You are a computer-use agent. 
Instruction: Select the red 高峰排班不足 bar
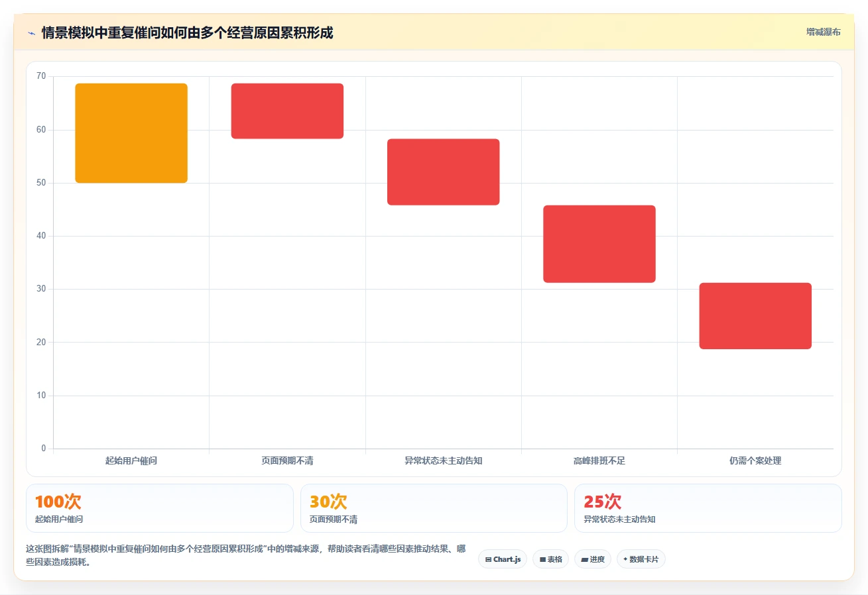pyautogui.click(x=599, y=244)
